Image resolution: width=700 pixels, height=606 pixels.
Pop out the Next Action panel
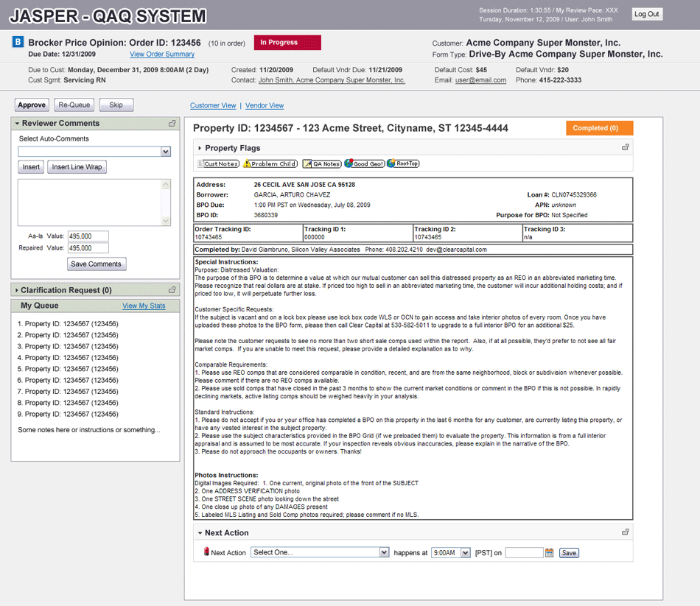tap(625, 532)
